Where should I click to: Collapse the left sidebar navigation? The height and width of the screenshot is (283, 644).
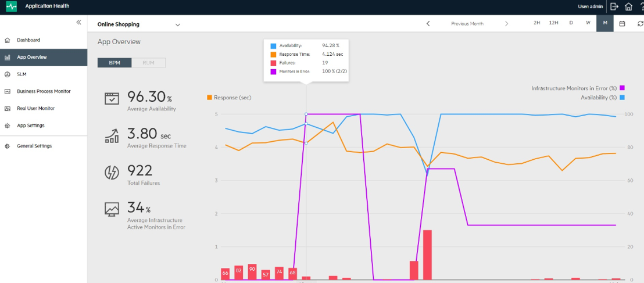[79, 23]
